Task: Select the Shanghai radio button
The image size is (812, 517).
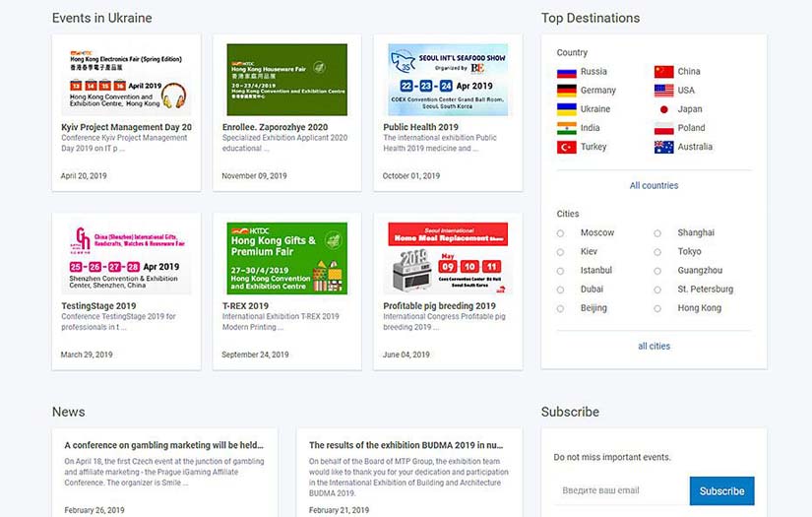Action: pyautogui.click(x=657, y=233)
